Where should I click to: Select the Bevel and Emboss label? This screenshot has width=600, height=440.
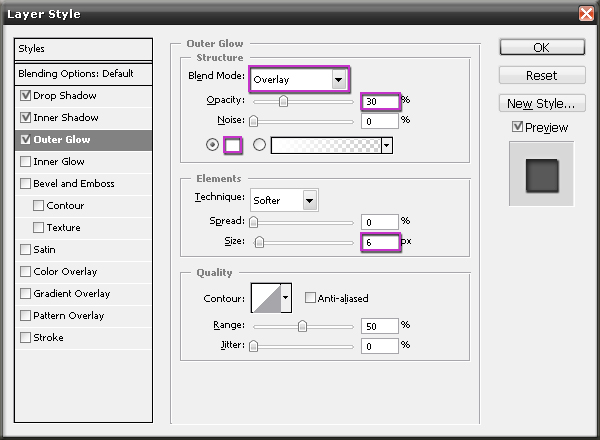pos(74,184)
